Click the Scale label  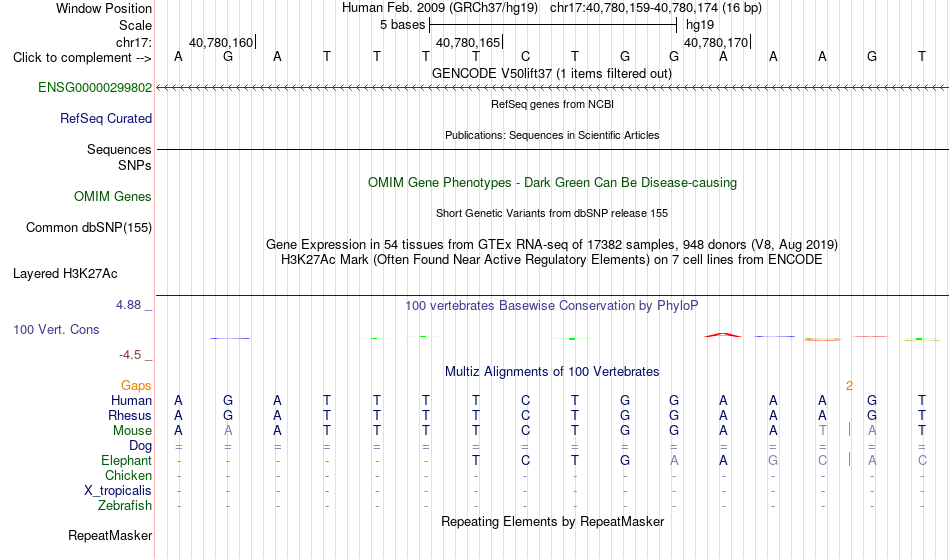coord(135,25)
